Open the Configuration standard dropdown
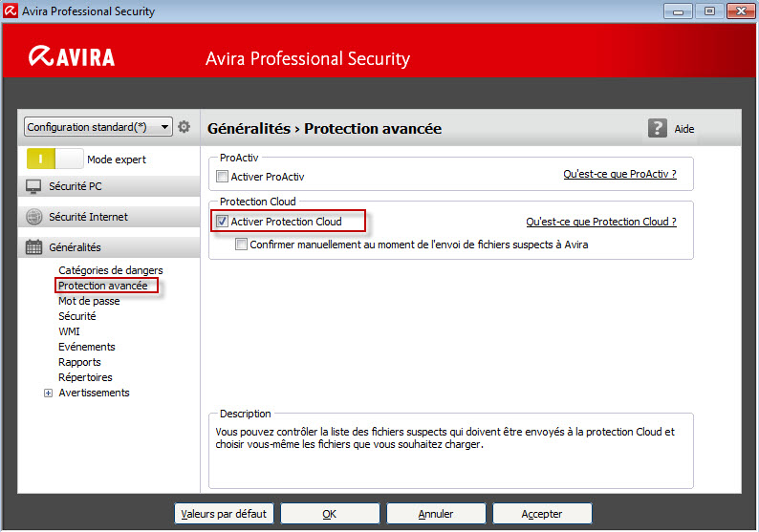The height and width of the screenshot is (532, 759). coord(98,127)
